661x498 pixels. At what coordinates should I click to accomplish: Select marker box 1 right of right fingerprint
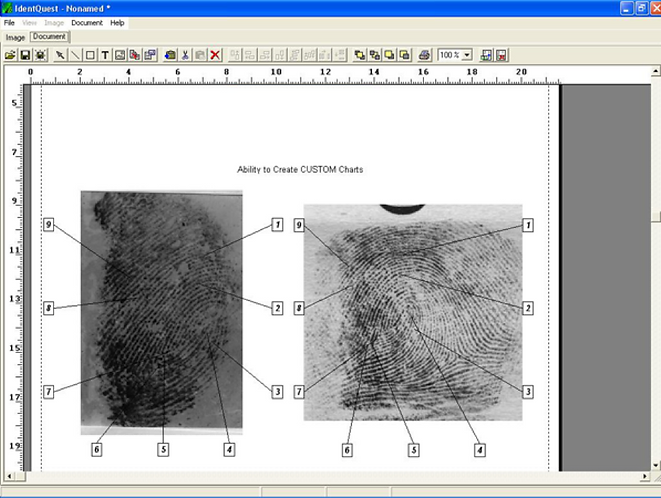[x=528, y=225]
